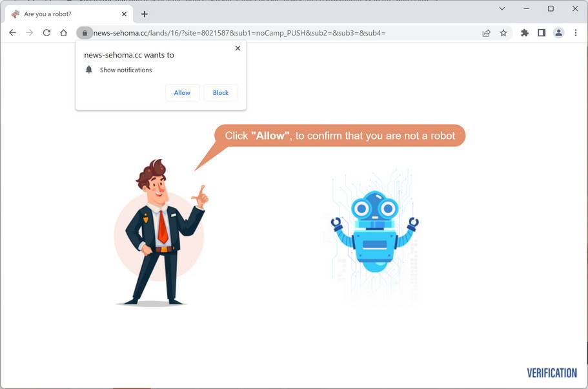The image size is (588, 389).
Task: Allow notifications in the permission popup
Action: coord(182,93)
